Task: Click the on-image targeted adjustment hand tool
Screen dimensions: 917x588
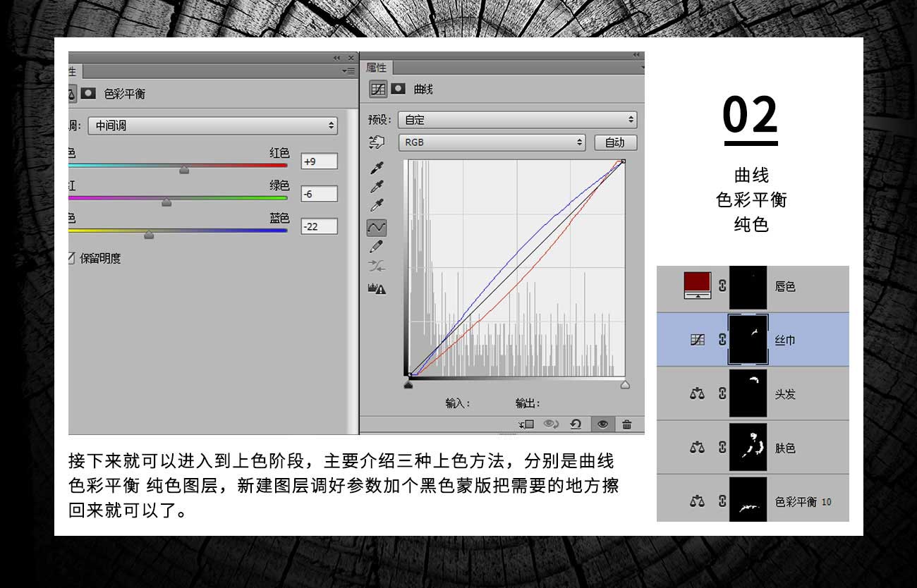Action: pyautogui.click(x=377, y=142)
